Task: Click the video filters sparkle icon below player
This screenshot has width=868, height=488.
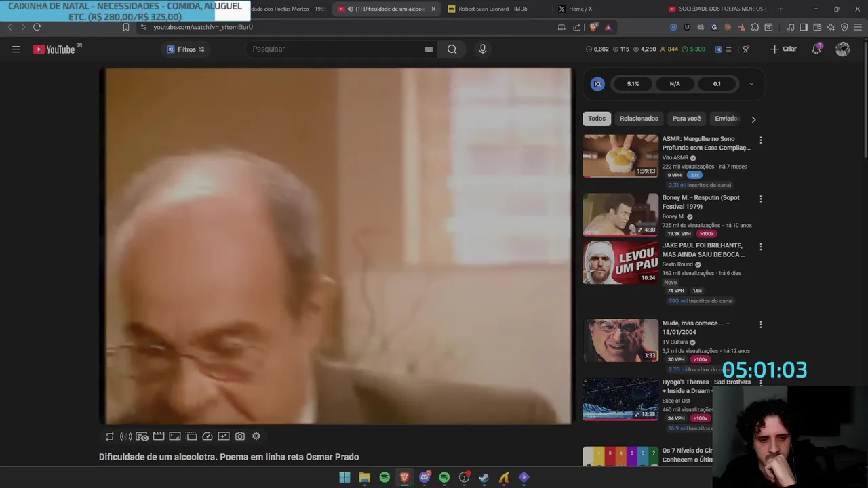Action: [x=224, y=436]
